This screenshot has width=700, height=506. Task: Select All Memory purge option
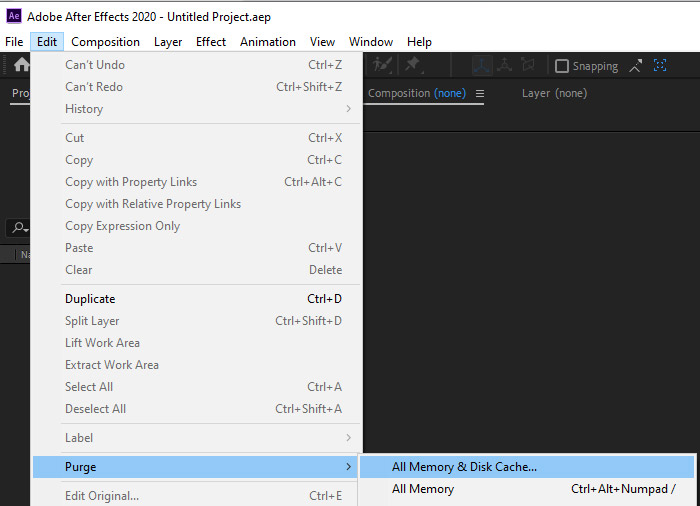pyautogui.click(x=423, y=489)
